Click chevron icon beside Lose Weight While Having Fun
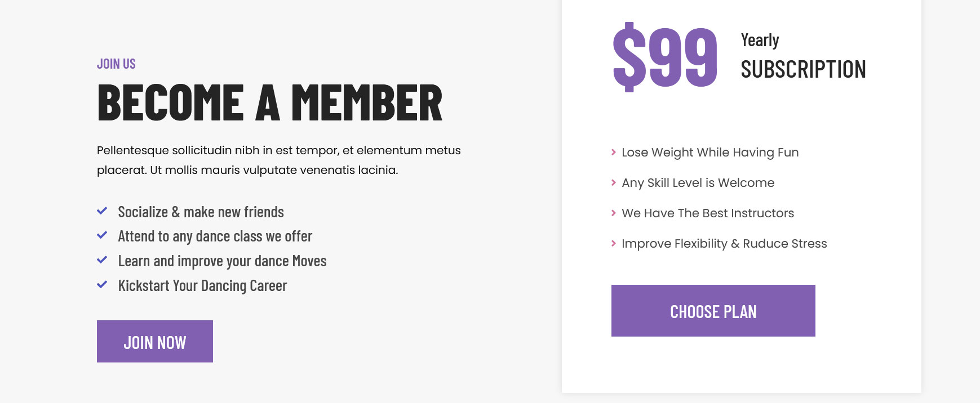 click(614, 152)
